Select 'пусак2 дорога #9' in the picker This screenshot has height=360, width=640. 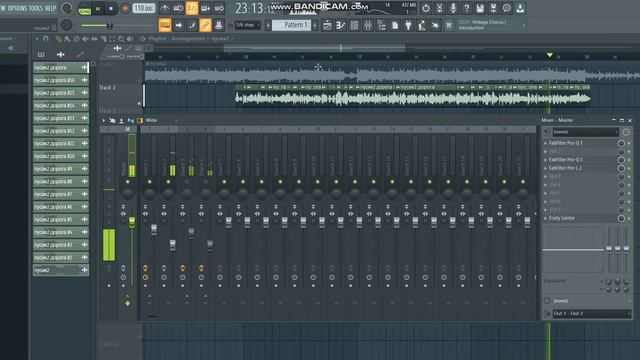pyautogui.click(x=61, y=169)
